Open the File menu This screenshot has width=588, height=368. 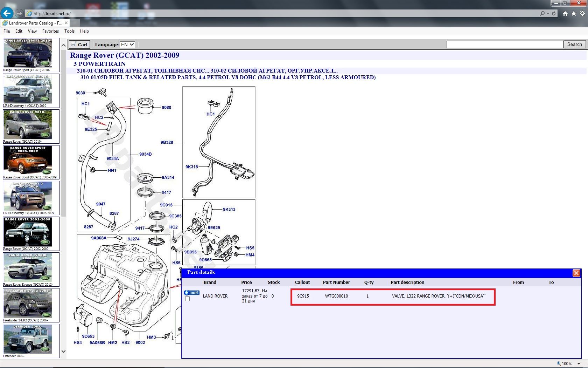click(7, 31)
